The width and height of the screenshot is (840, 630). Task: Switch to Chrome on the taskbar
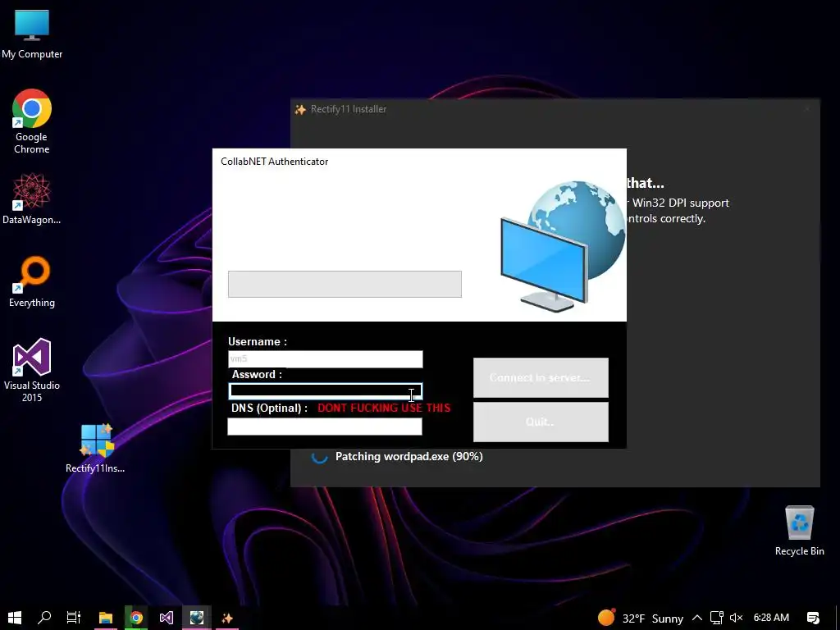[136, 618]
